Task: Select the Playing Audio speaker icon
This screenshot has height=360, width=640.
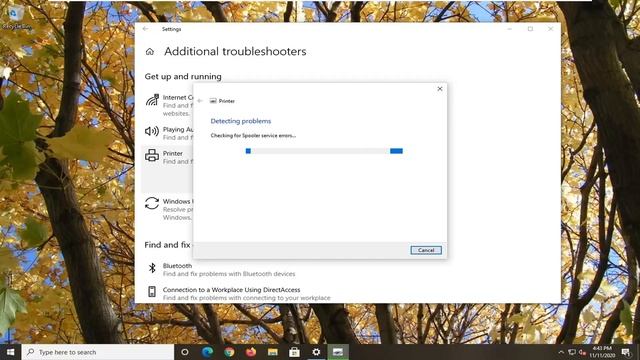Action: pos(152,131)
